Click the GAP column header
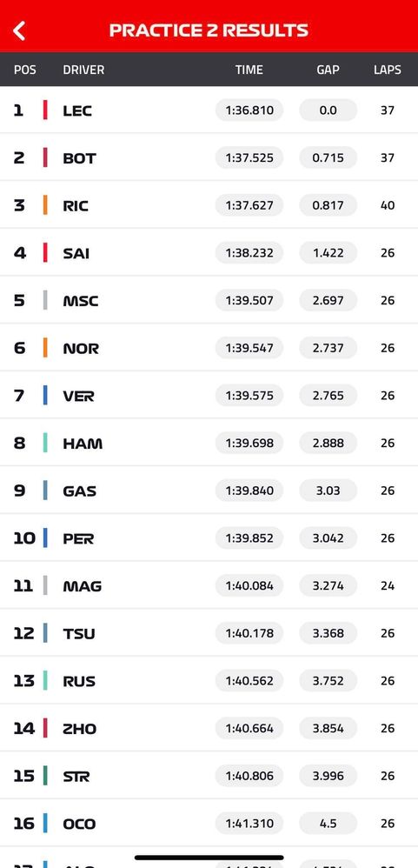The image size is (418, 868). 328,70
